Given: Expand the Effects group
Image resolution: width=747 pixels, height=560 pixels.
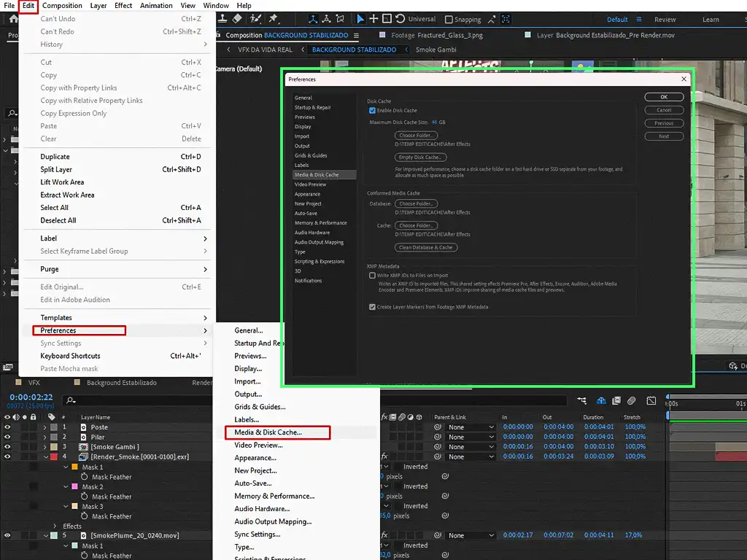Looking at the screenshot, I should (55, 526).
